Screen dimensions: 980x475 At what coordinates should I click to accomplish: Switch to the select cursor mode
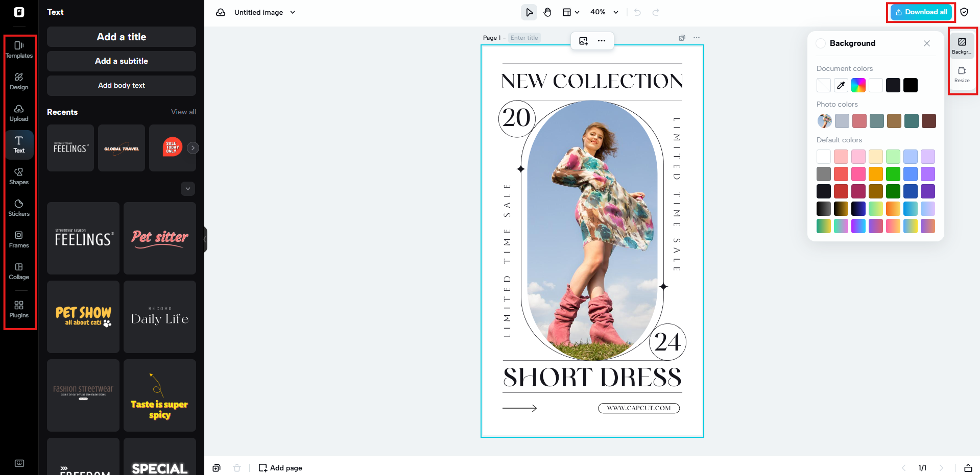click(x=529, y=12)
